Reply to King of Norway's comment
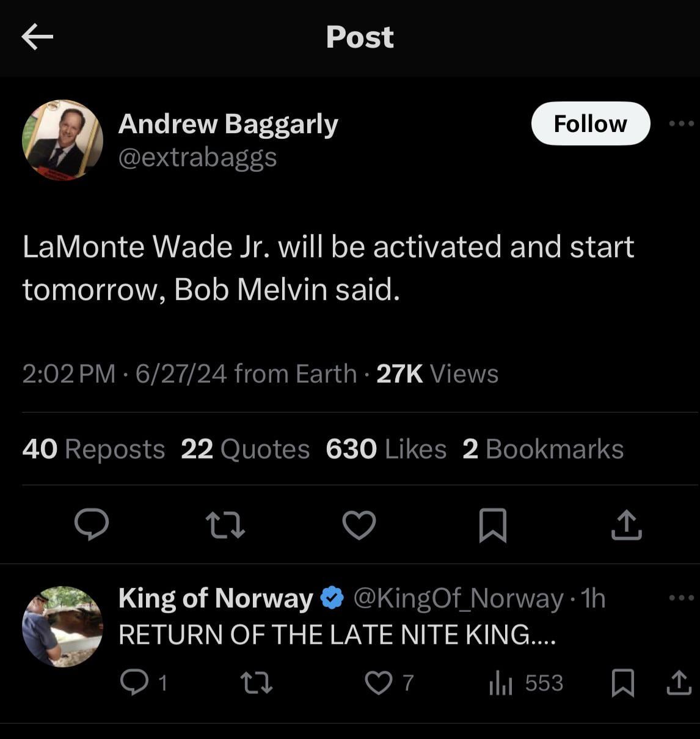Viewport: 700px width, 739px height. pyautogui.click(x=143, y=683)
